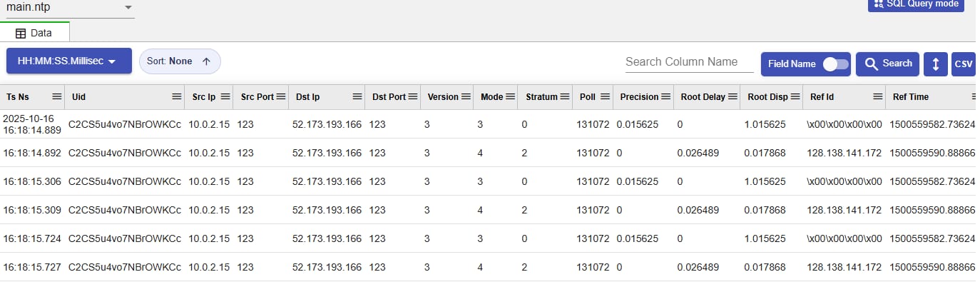Click Precision 0.015625 in 16:18:14.889 row
980x282 pixels.
tap(638, 124)
